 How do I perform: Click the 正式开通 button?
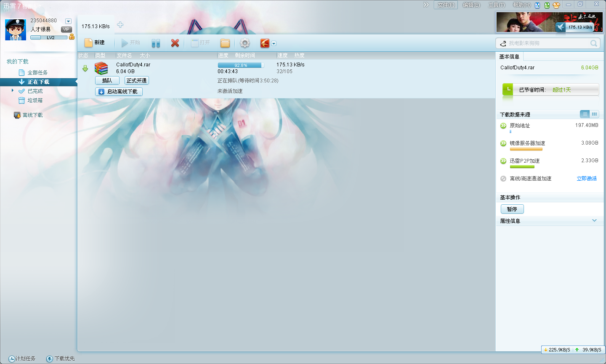coord(137,81)
